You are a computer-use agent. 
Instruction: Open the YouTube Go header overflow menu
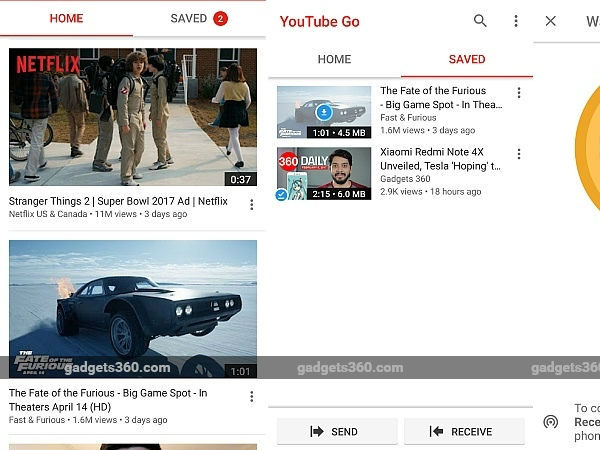point(516,21)
